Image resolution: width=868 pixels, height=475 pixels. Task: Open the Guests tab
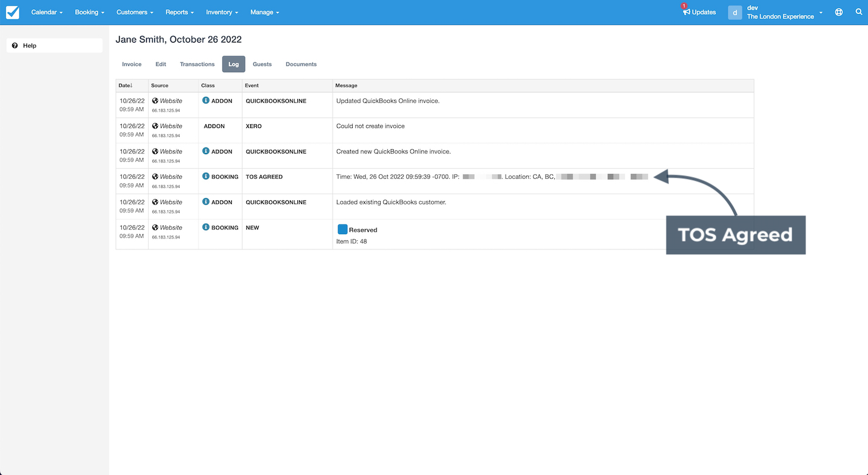[x=262, y=64]
